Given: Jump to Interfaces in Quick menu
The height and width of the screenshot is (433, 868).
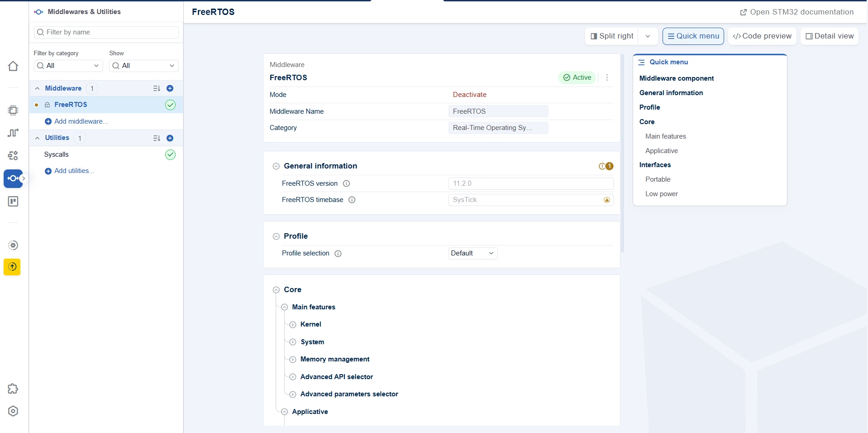Looking at the screenshot, I should (655, 165).
